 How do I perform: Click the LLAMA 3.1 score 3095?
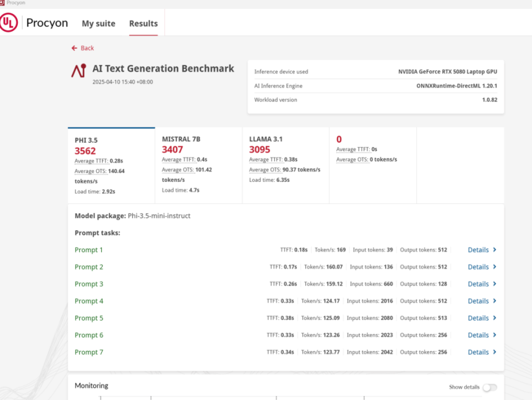tap(259, 150)
